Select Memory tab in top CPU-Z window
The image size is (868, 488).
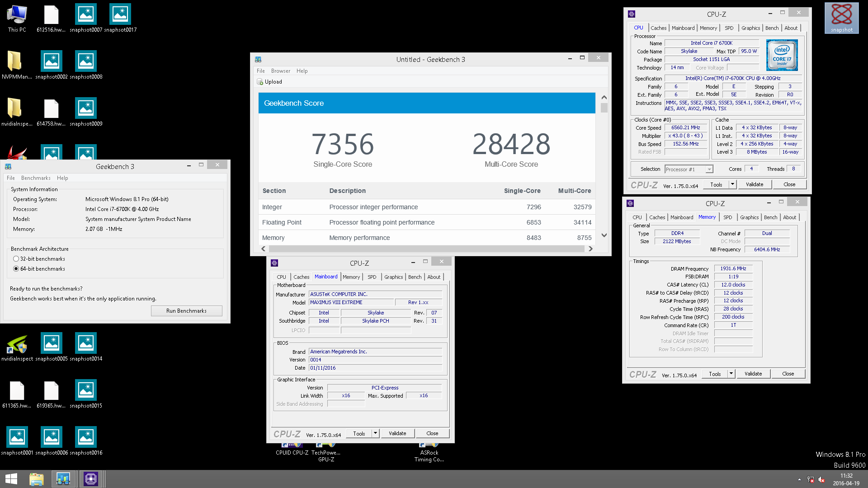pos(708,28)
